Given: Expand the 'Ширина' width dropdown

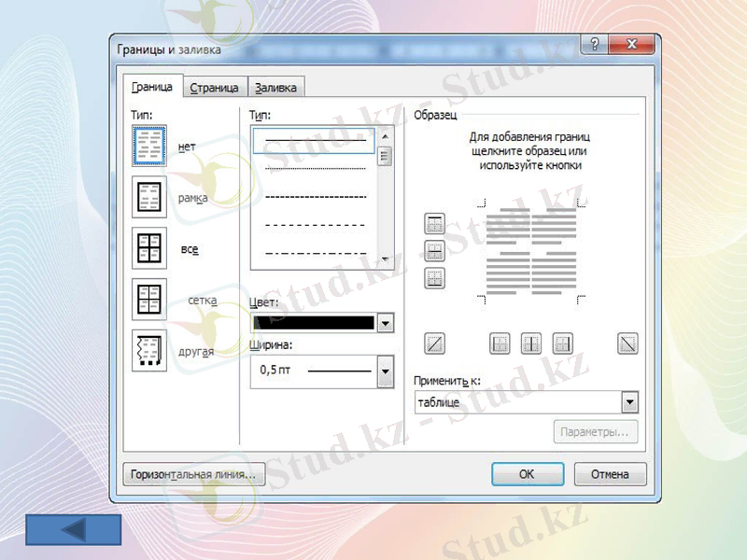Looking at the screenshot, I should tap(385, 371).
